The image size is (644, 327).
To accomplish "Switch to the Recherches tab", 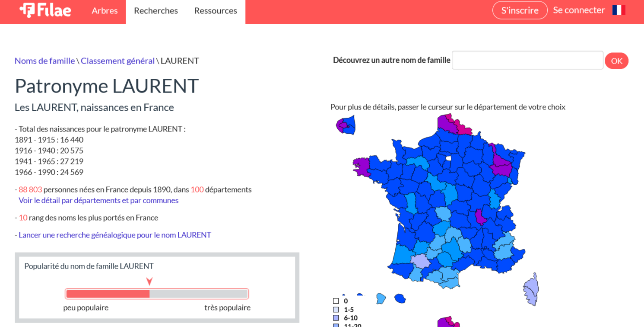I will coord(155,11).
